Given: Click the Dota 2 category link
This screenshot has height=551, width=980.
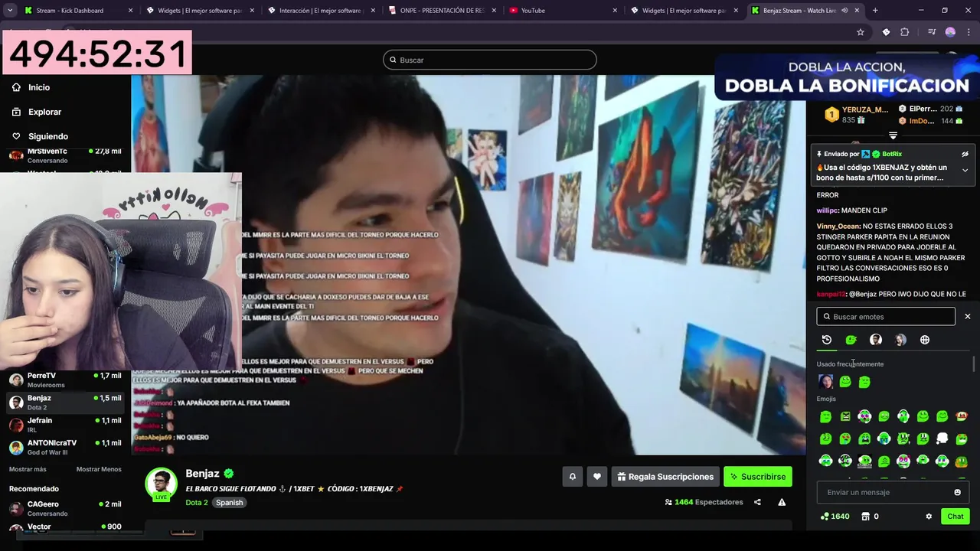Looking at the screenshot, I should point(197,503).
